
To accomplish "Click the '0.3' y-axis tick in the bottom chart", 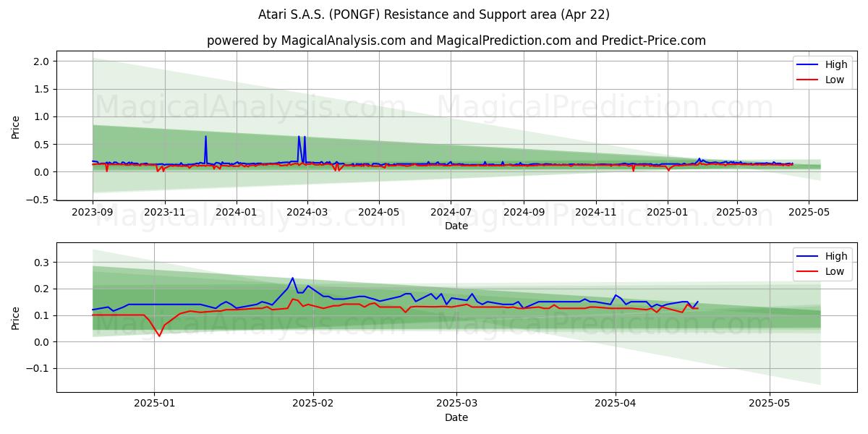I will (x=42, y=262).
